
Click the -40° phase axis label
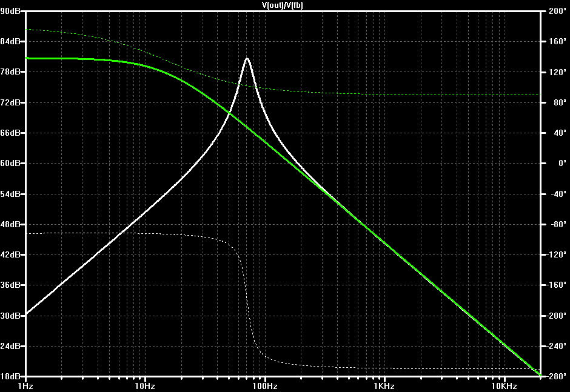557,194
